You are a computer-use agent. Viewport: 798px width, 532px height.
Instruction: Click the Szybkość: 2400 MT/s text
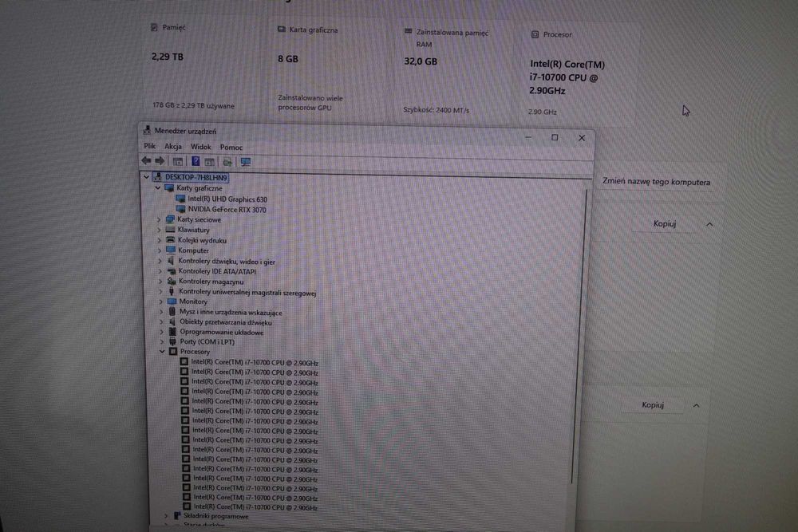tap(437, 109)
